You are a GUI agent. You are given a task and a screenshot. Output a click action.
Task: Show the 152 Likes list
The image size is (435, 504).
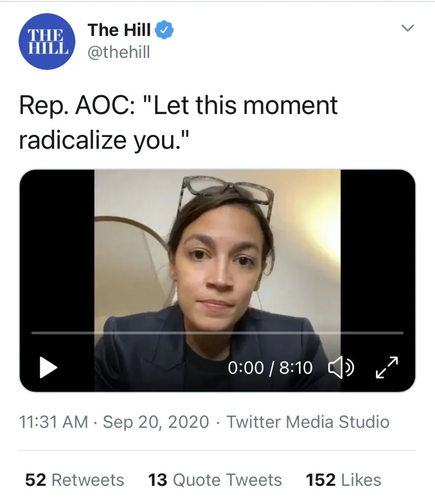pyautogui.click(x=343, y=480)
